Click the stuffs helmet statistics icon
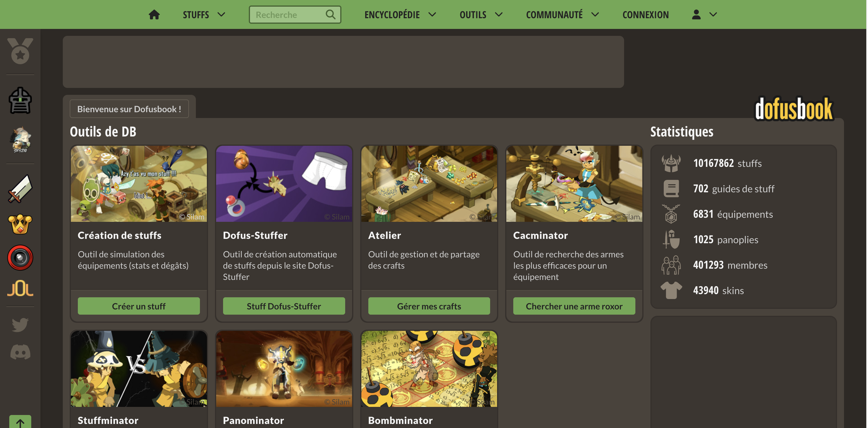 [671, 163]
